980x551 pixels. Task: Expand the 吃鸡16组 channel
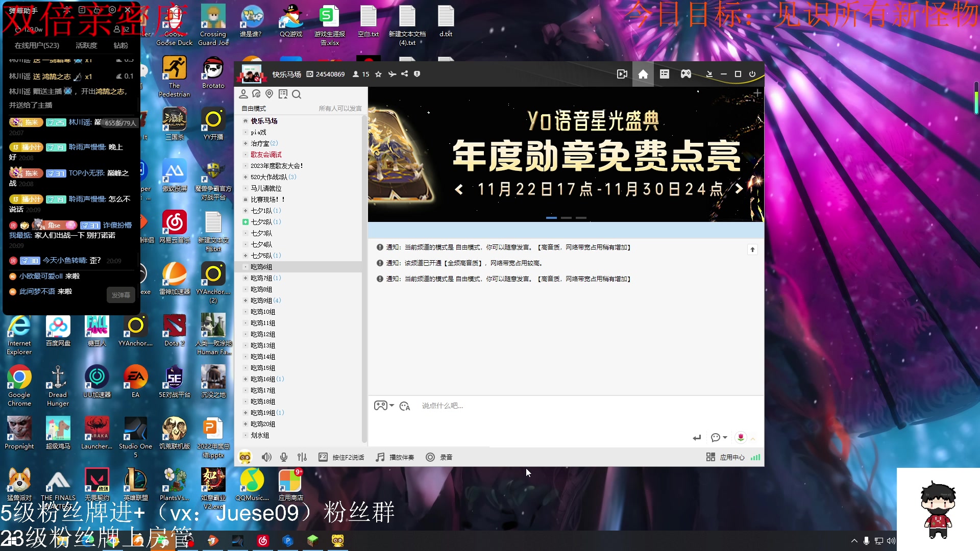(246, 379)
